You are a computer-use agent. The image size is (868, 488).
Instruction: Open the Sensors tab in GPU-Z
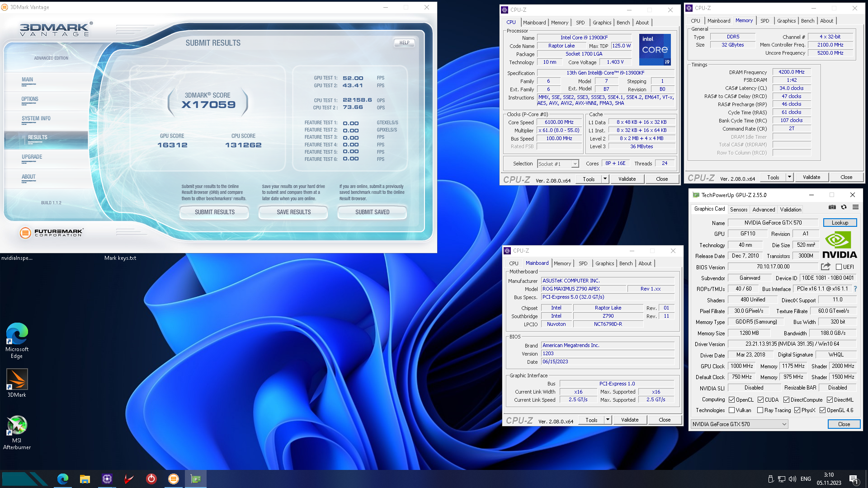[739, 210]
